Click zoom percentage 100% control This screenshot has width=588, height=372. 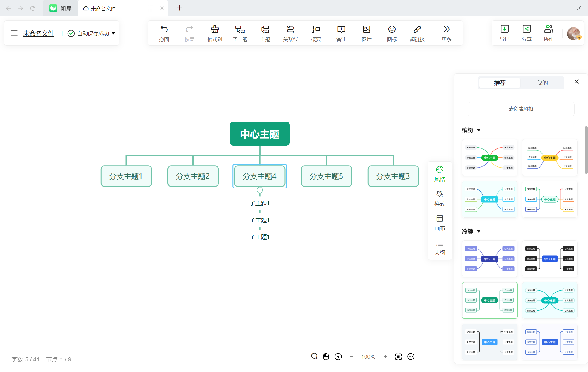click(x=368, y=356)
